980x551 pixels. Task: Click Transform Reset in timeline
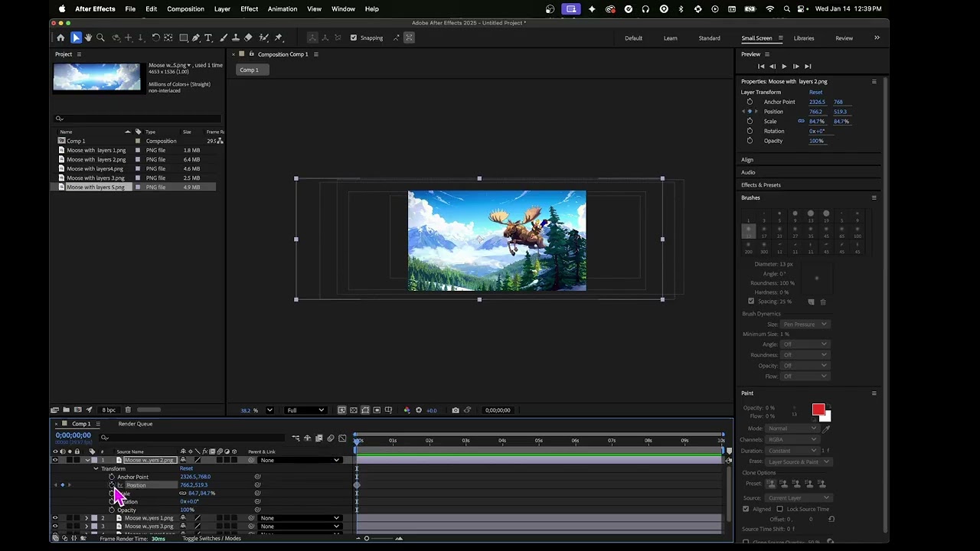pos(186,468)
